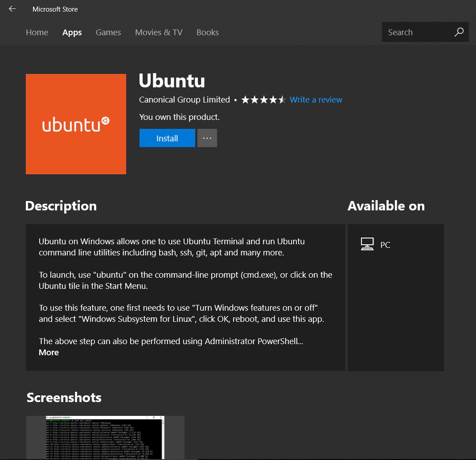Click the 'You own this product.' text
476x460 pixels.
(180, 117)
